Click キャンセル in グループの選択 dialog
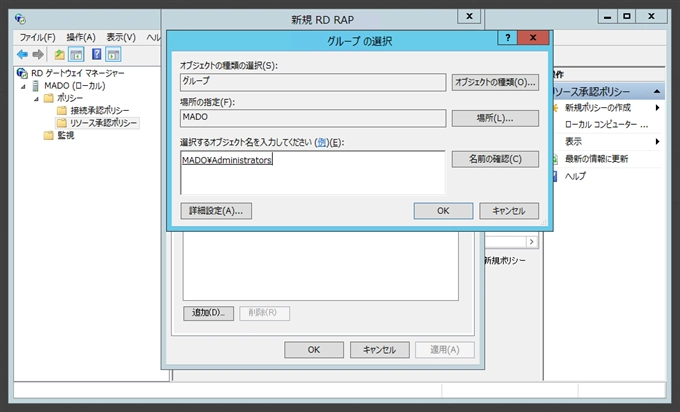Viewport: 680px width, 412px height. click(509, 211)
